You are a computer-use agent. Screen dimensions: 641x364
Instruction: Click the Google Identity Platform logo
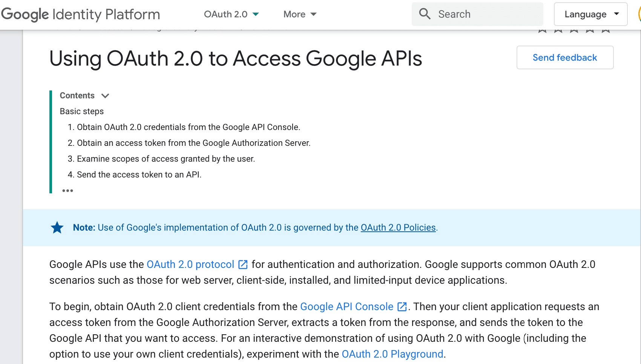click(x=80, y=14)
